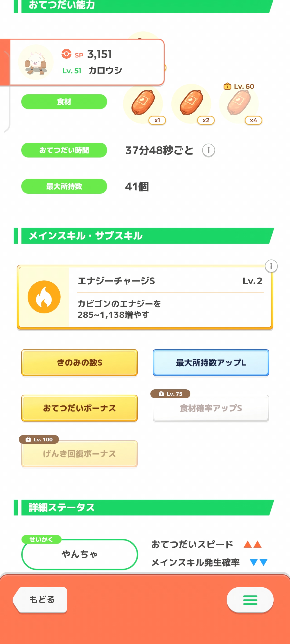Open the hamburger menu button
290x644 pixels.
point(250,600)
